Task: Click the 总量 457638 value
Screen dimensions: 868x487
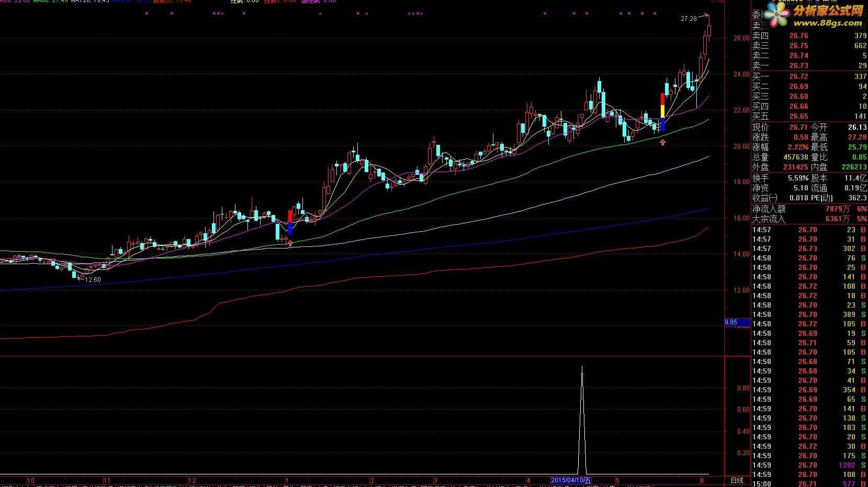Action: point(796,157)
